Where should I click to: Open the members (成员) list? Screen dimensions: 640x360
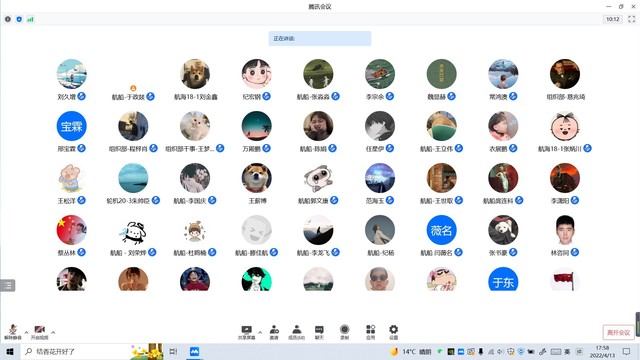pos(297,333)
